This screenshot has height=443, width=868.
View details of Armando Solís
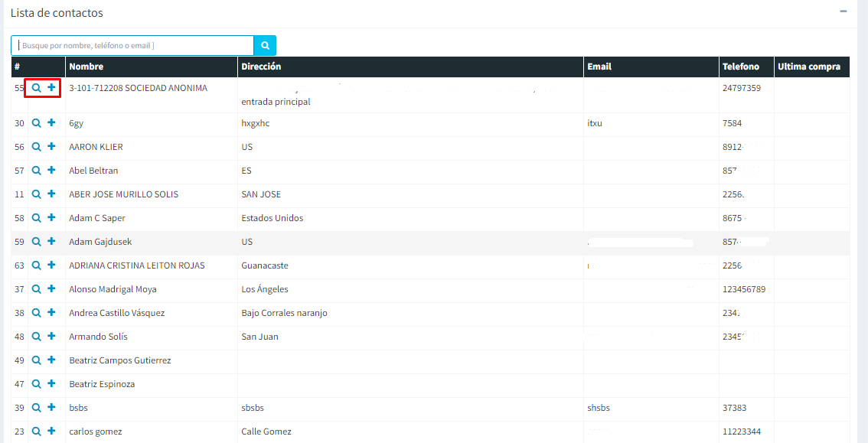pyautogui.click(x=36, y=337)
